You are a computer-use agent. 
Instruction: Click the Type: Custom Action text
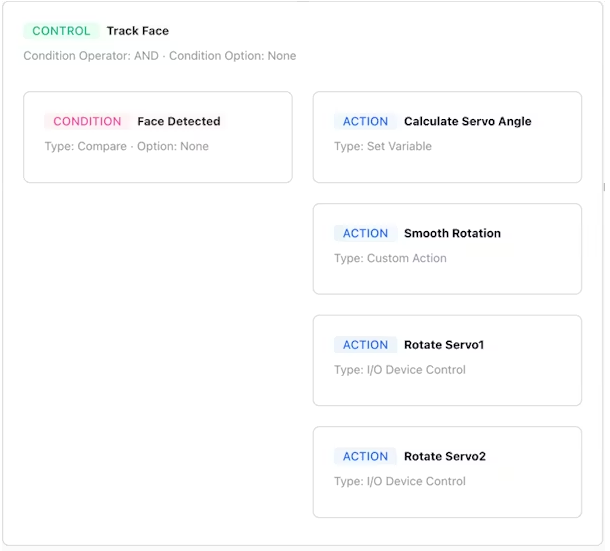pos(390,258)
